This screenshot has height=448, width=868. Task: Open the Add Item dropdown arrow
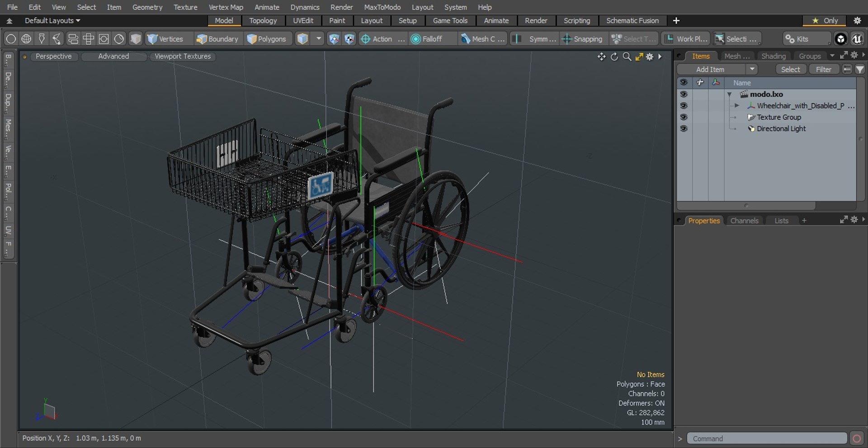point(752,69)
